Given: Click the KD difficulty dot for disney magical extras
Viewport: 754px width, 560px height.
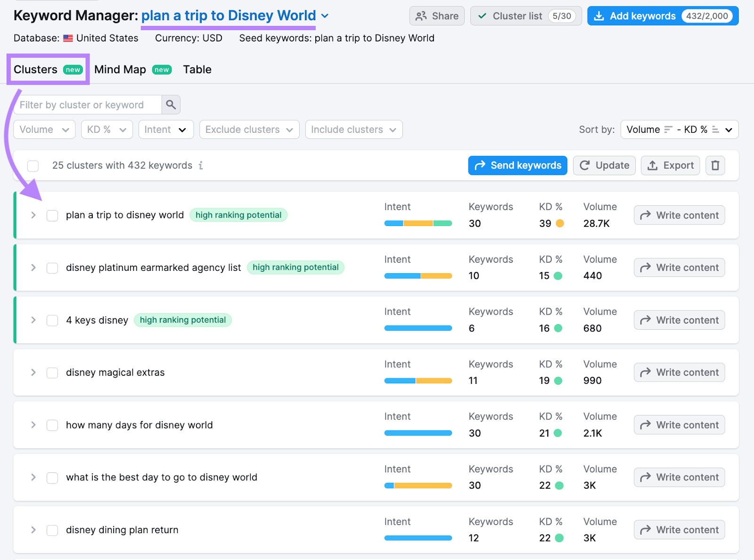Looking at the screenshot, I should [x=558, y=381].
